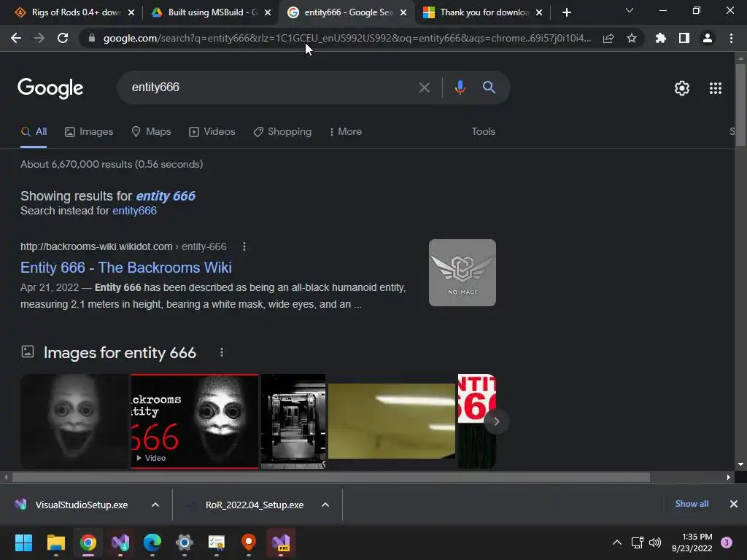The image size is (747, 560).
Task: Switch to Images results
Action: [x=89, y=131]
